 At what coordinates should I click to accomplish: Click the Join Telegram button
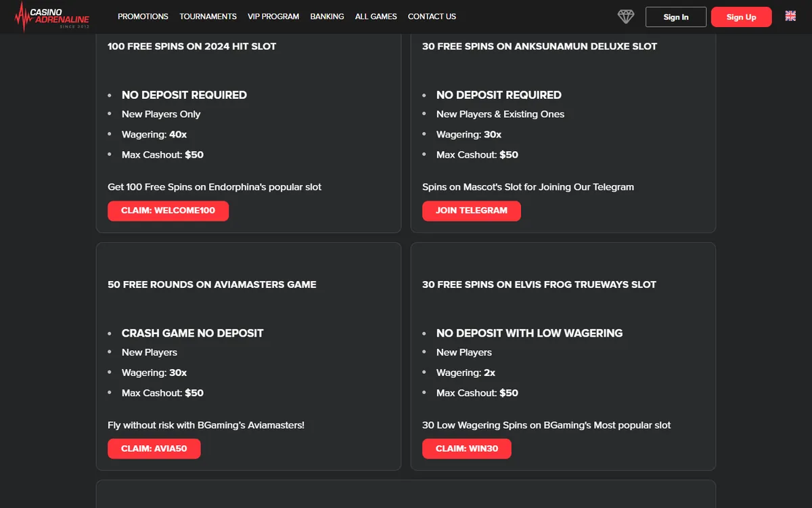coord(472,211)
